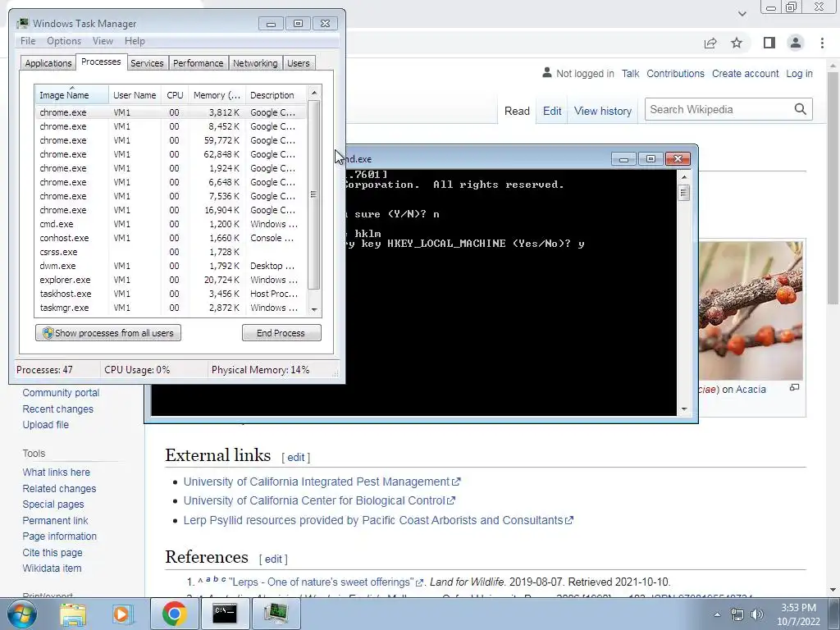Open Windows Explorer from the taskbar
The image size is (840, 630).
[73, 614]
